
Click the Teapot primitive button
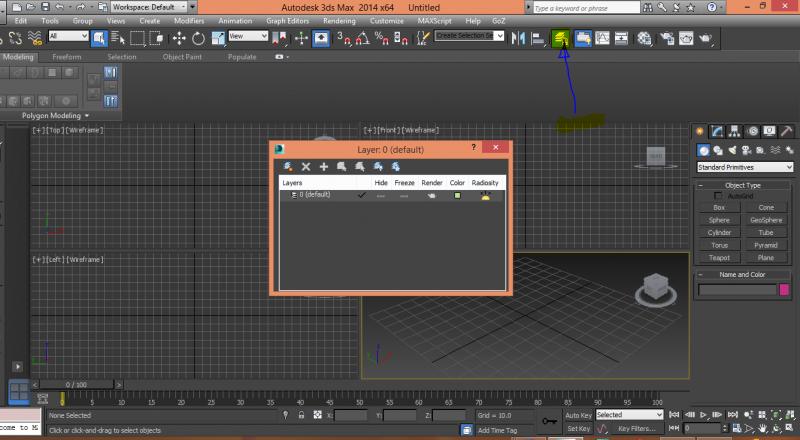pyautogui.click(x=719, y=257)
